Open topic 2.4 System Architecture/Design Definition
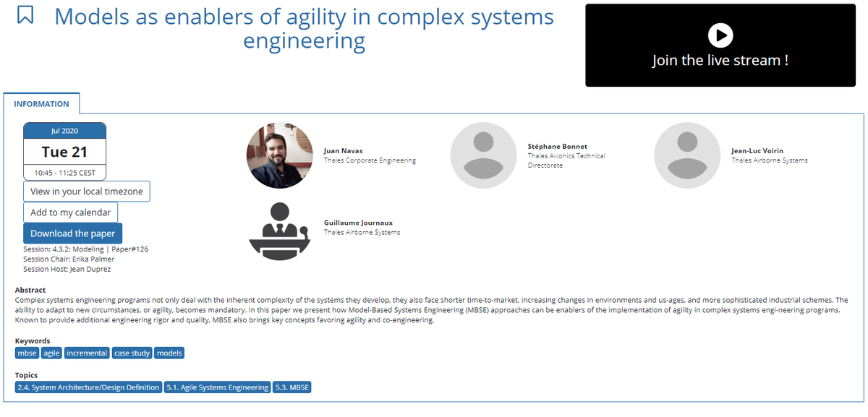Screen dimensions: 868x417 click(88, 387)
